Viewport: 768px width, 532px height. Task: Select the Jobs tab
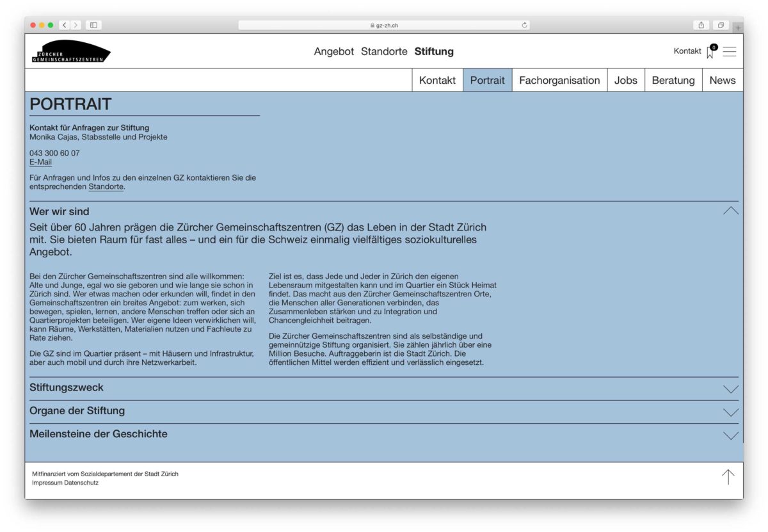point(625,80)
